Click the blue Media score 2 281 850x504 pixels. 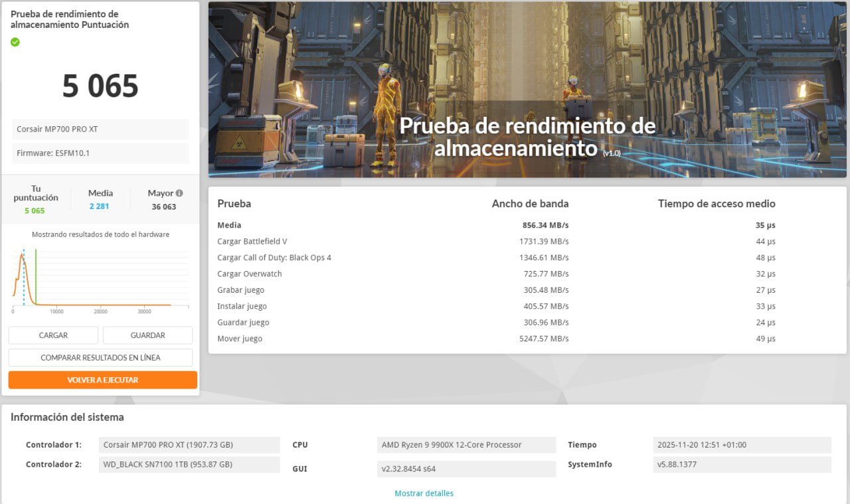click(x=99, y=207)
